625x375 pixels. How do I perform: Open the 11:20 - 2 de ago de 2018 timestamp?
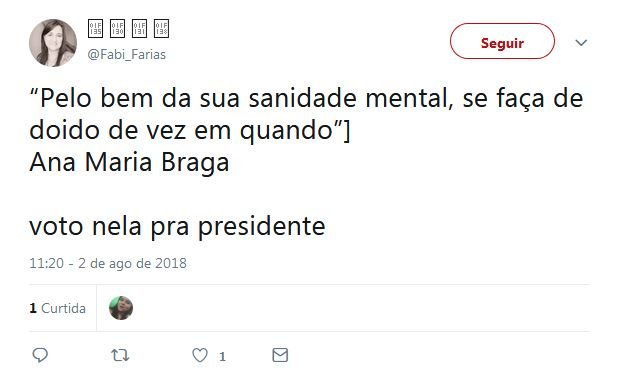pos(108,263)
